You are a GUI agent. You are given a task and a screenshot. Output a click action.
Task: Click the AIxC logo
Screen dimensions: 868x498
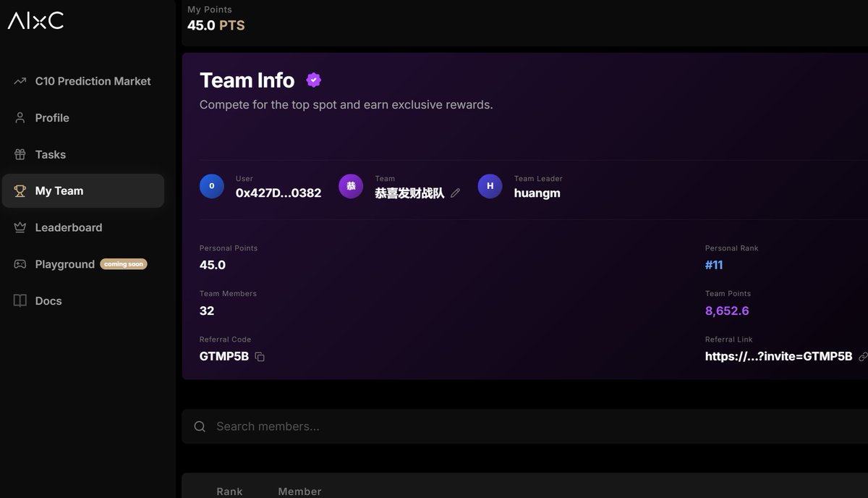tap(35, 21)
